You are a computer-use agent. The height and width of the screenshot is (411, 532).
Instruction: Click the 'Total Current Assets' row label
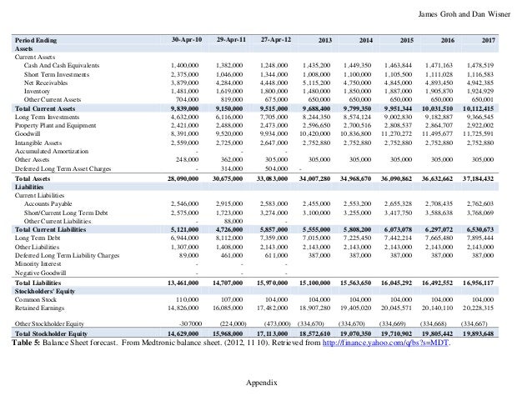pos(45,108)
